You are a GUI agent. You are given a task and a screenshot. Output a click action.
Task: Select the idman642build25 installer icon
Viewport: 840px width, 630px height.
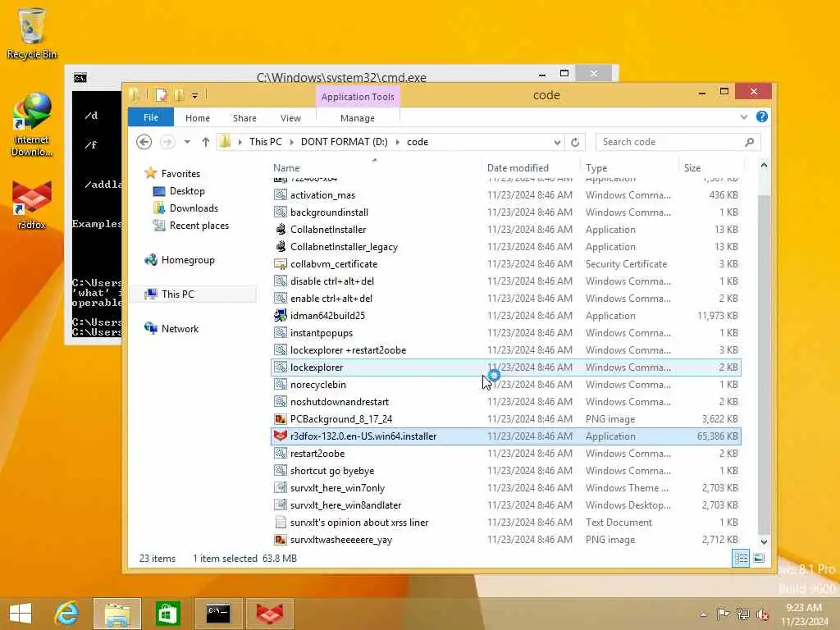(x=281, y=316)
